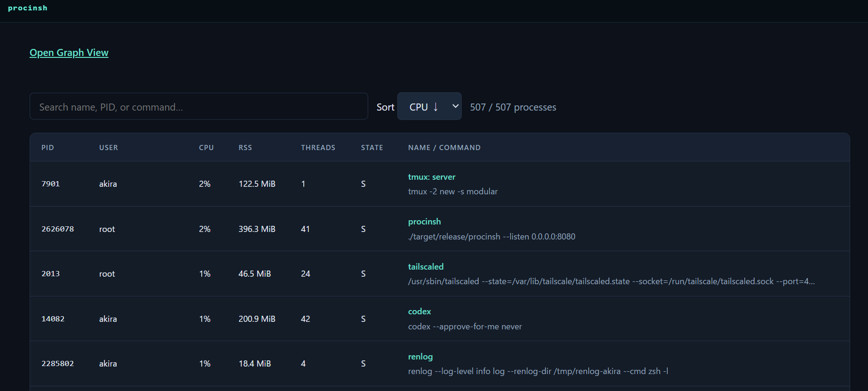This screenshot has height=391, width=868.
Task: Click the tmux -2 new -s modular command
Action: tap(453, 192)
